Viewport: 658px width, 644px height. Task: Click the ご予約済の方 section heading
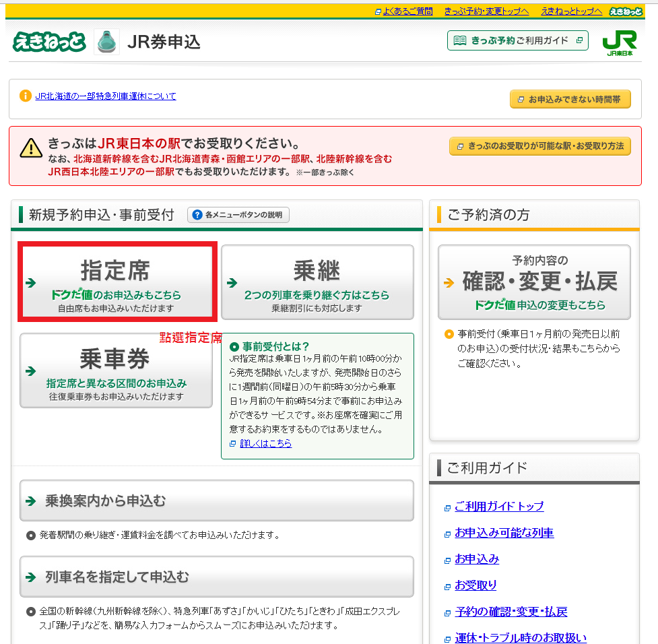click(x=488, y=214)
